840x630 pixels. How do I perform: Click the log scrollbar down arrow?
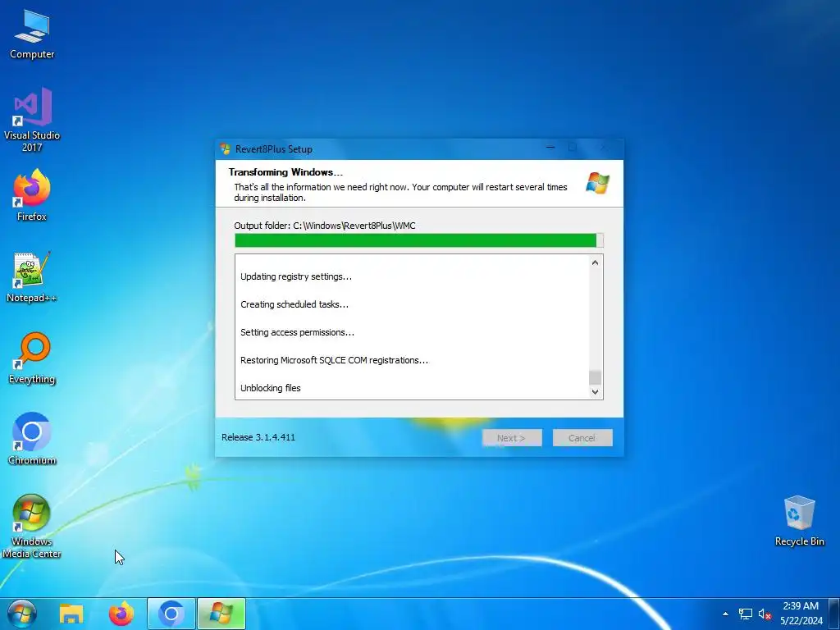coord(595,391)
